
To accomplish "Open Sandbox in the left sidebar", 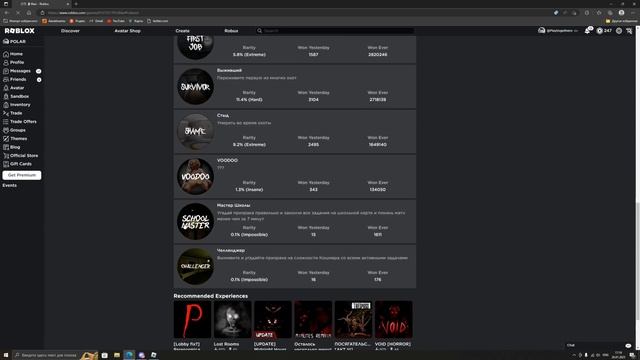I will [x=16, y=96].
